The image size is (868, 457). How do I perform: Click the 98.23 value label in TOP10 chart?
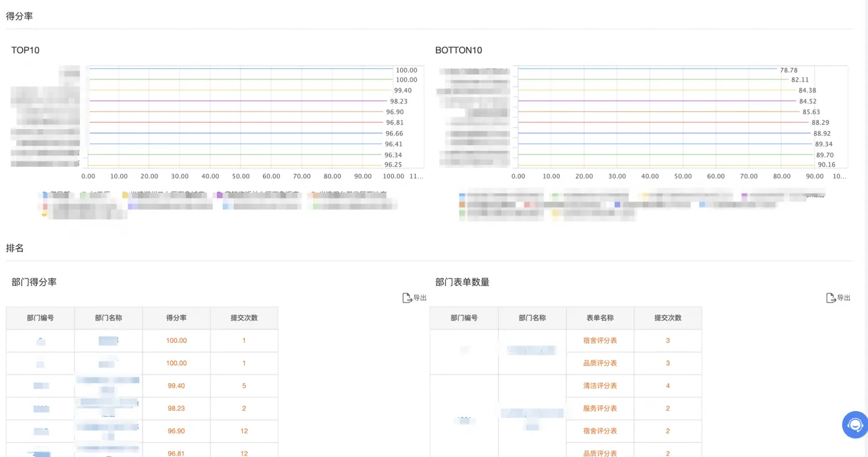pyautogui.click(x=399, y=101)
